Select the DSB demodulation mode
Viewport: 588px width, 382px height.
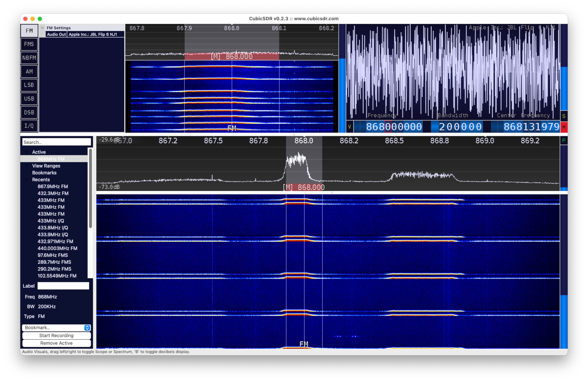[x=29, y=112]
